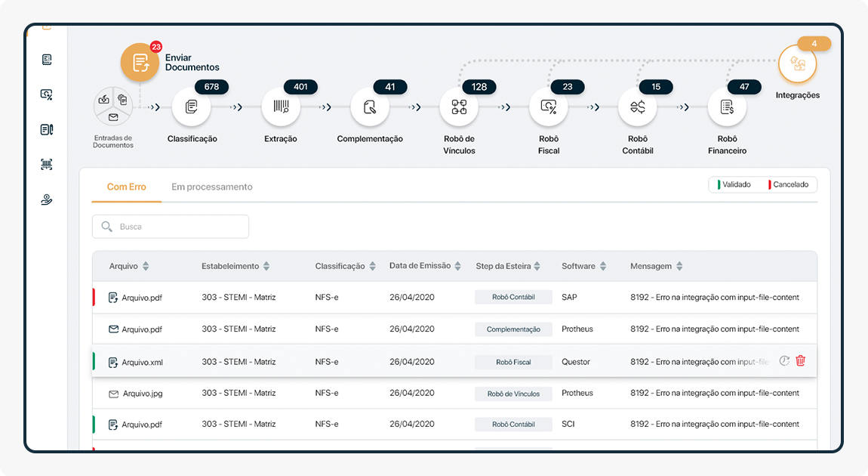This screenshot has width=868, height=476.
Task: Open the Classificação step icon
Action: pyautogui.click(x=192, y=107)
